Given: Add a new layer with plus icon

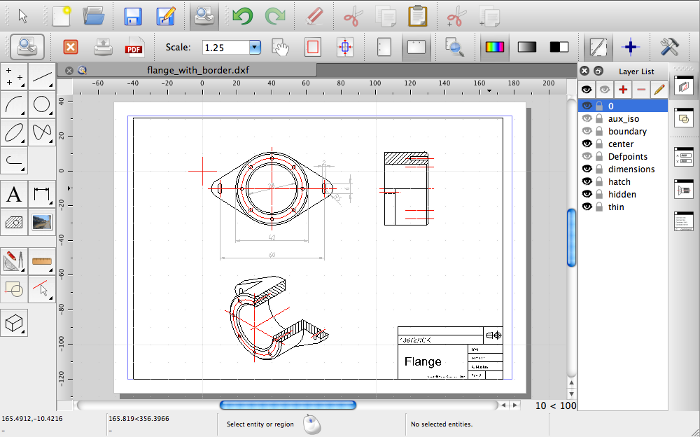Looking at the screenshot, I should pos(623,90).
